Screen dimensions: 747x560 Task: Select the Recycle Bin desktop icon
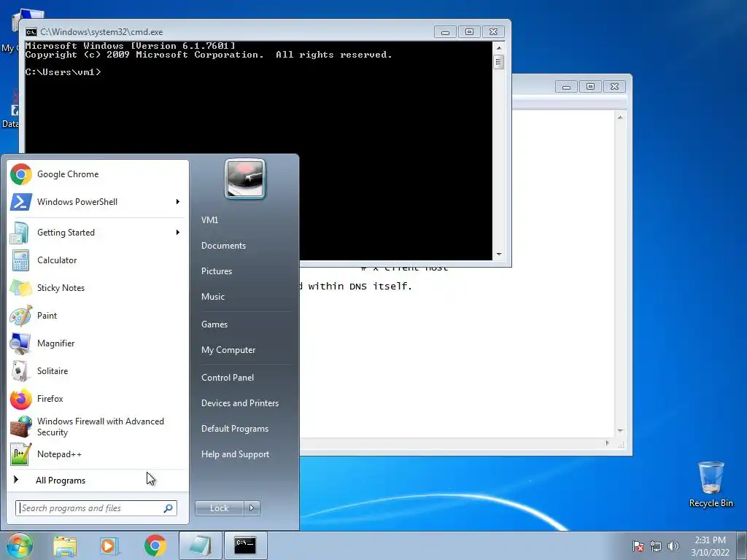click(x=711, y=484)
